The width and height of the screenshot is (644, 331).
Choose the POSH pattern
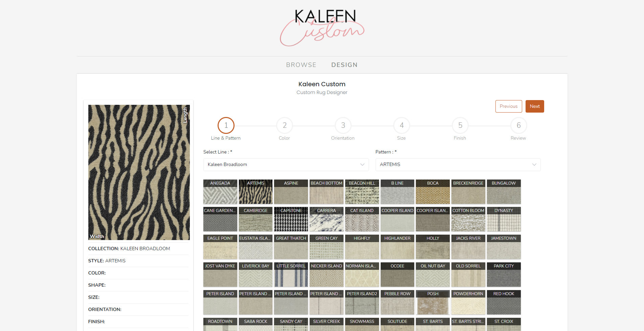(433, 302)
